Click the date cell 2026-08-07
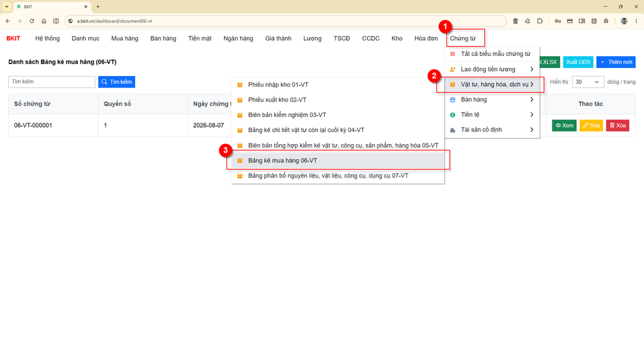The height and width of the screenshot is (346, 644). (208, 125)
